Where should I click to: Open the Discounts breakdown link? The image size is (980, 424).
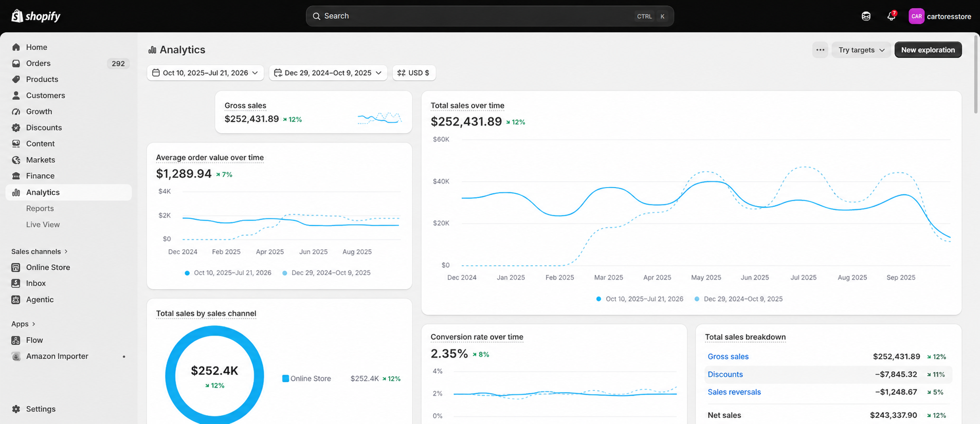coord(725,375)
